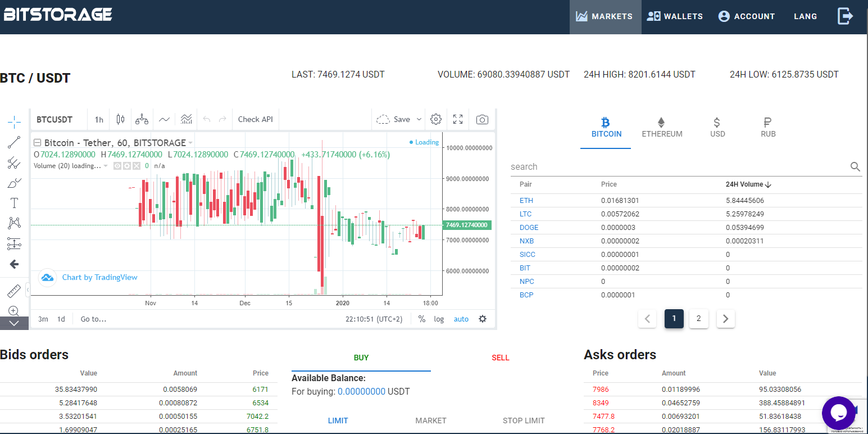Go to next page of pairs
This screenshot has width=868, height=434.
pos(725,319)
